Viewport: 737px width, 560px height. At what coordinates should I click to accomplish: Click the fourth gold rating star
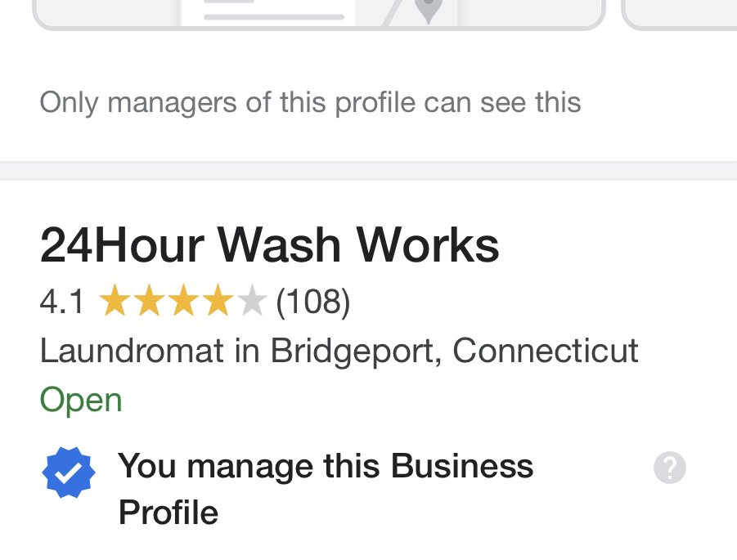pos(218,300)
